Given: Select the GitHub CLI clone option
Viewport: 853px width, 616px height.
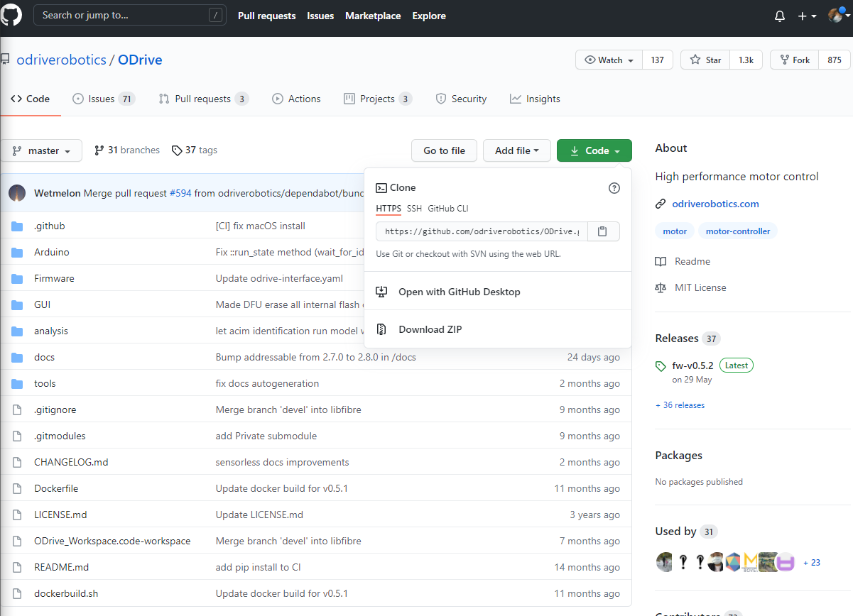Looking at the screenshot, I should coord(448,209).
